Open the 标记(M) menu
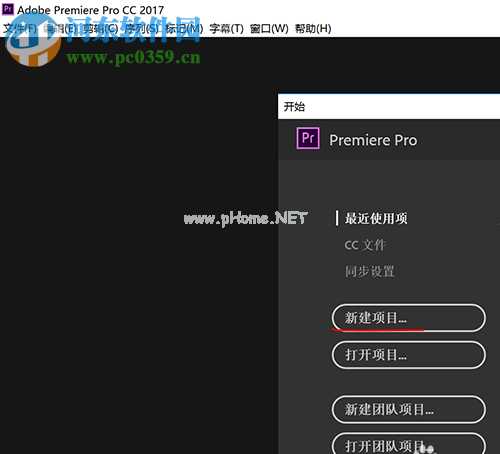500x454 pixels. coord(184,29)
